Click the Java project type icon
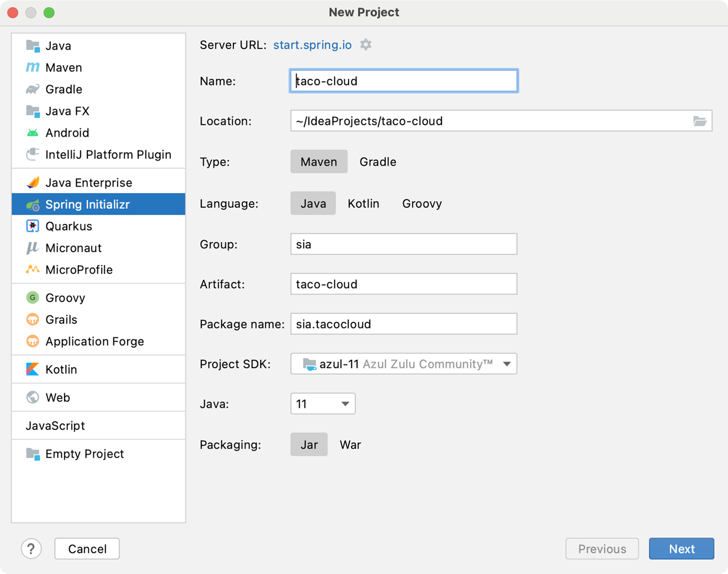Screen dimensions: 728x574 point(33,46)
